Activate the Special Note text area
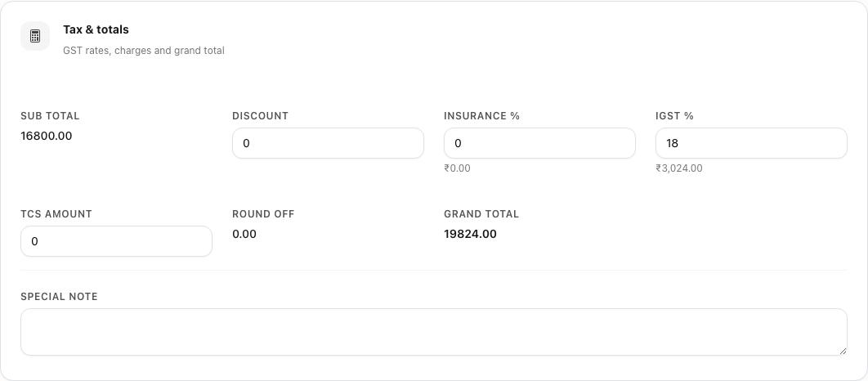The width and height of the screenshot is (868, 381). coord(433,332)
